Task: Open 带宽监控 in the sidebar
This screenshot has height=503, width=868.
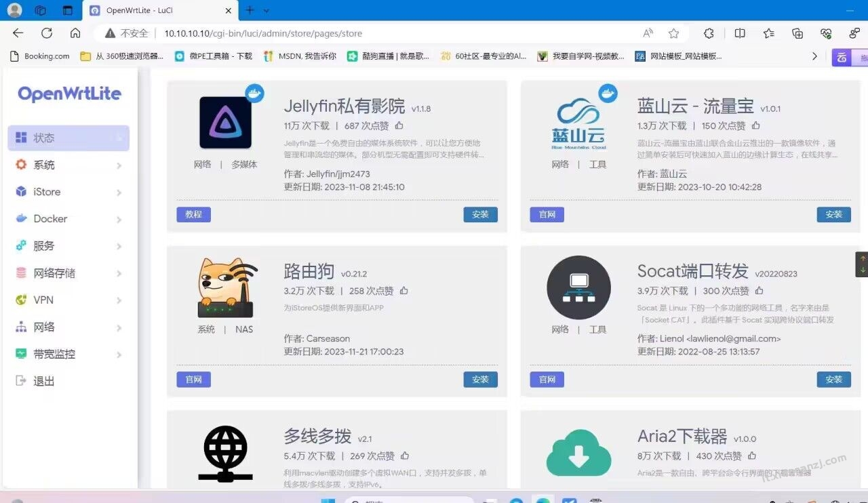Action: (68, 355)
